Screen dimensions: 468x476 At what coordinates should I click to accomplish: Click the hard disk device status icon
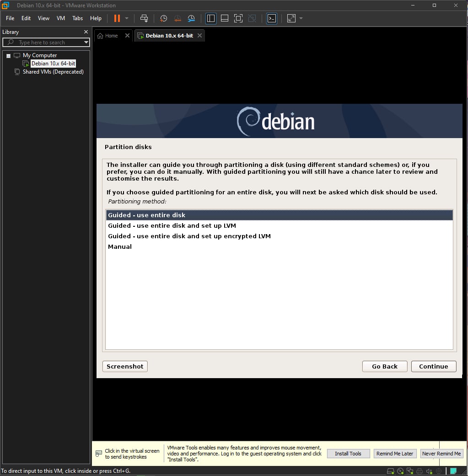(x=391, y=471)
